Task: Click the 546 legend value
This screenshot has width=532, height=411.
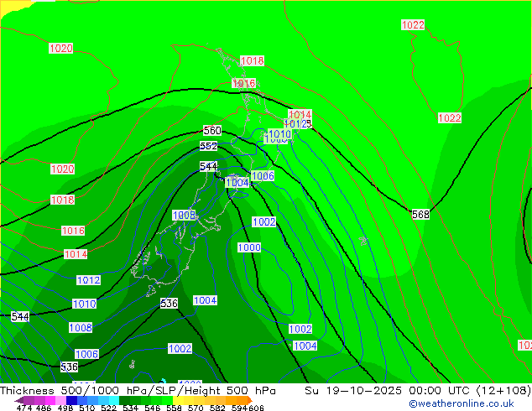Action: pyautogui.click(x=152, y=408)
